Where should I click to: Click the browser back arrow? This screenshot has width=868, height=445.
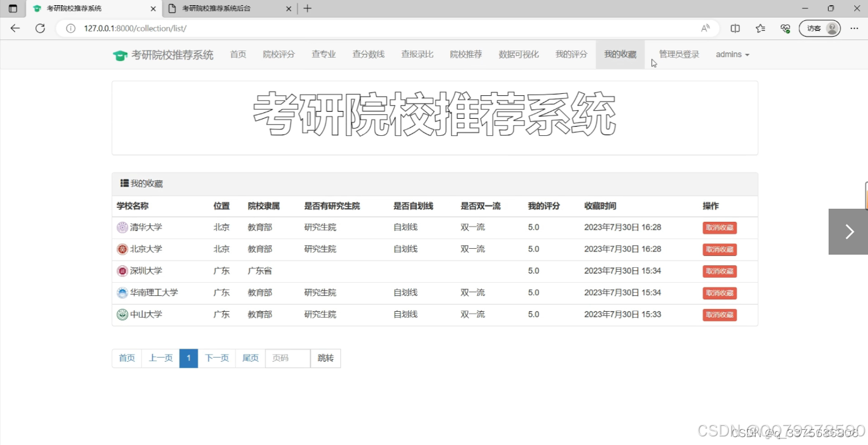15,28
